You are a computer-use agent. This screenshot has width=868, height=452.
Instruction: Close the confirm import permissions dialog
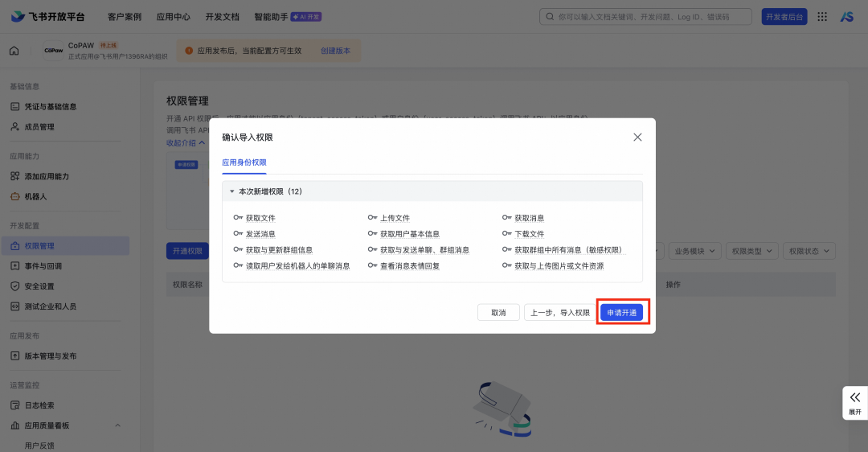point(637,138)
